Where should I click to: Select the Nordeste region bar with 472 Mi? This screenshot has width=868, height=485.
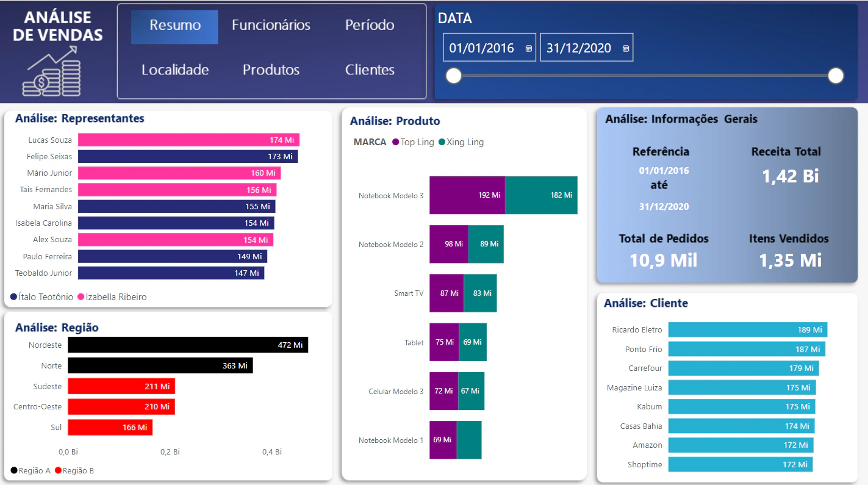[x=188, y=345]
